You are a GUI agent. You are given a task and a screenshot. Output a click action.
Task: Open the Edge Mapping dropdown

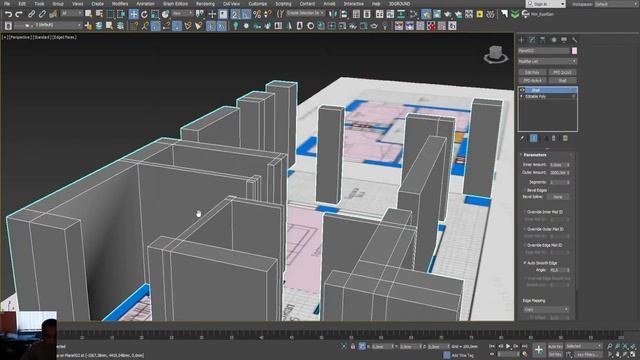[x=546, y=309]
